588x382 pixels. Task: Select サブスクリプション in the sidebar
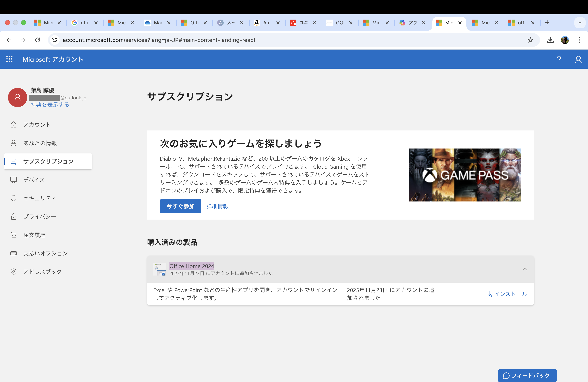click(x=48, y=161)
